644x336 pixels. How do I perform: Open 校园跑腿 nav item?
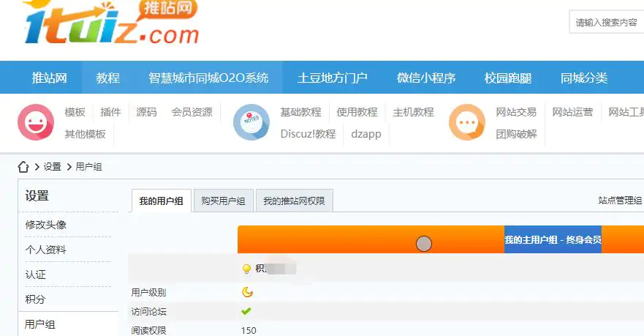[507, 78]
